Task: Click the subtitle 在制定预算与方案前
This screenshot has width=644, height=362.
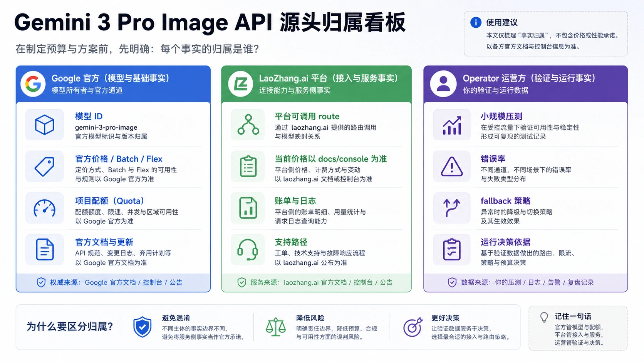Action: [137, 49]
